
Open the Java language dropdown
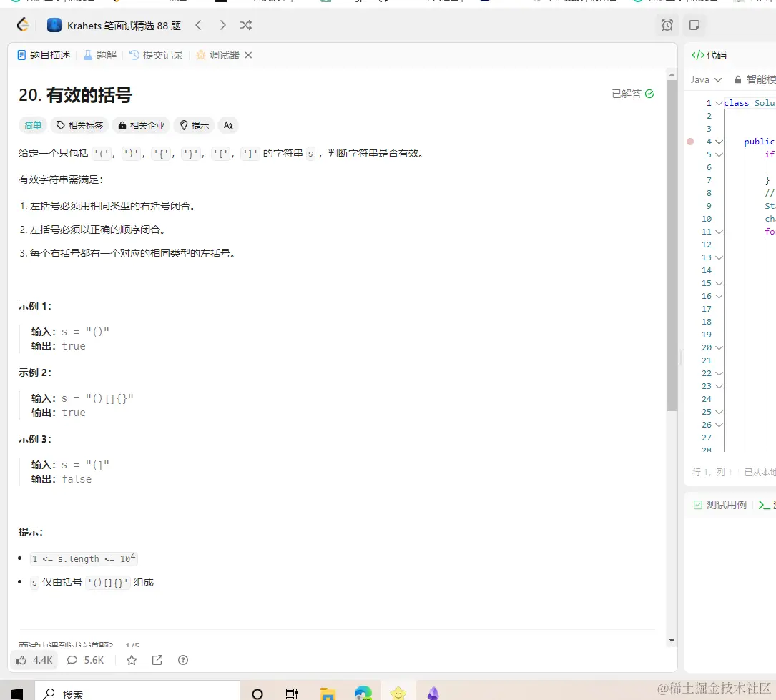click(x=706, y=79)
